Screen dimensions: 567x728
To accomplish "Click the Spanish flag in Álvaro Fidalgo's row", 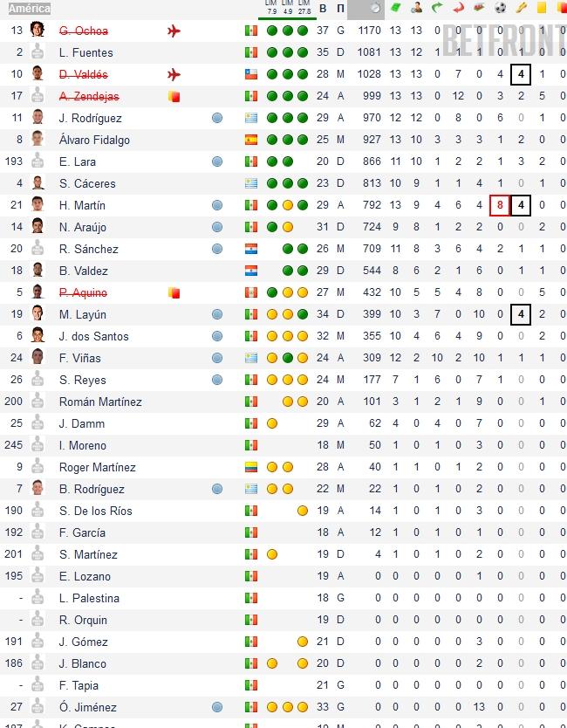I will pos(251,140).
